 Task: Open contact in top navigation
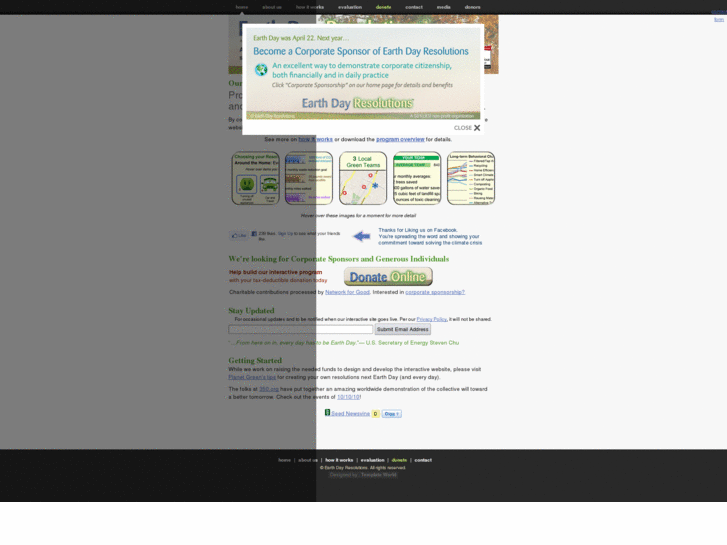414,7
